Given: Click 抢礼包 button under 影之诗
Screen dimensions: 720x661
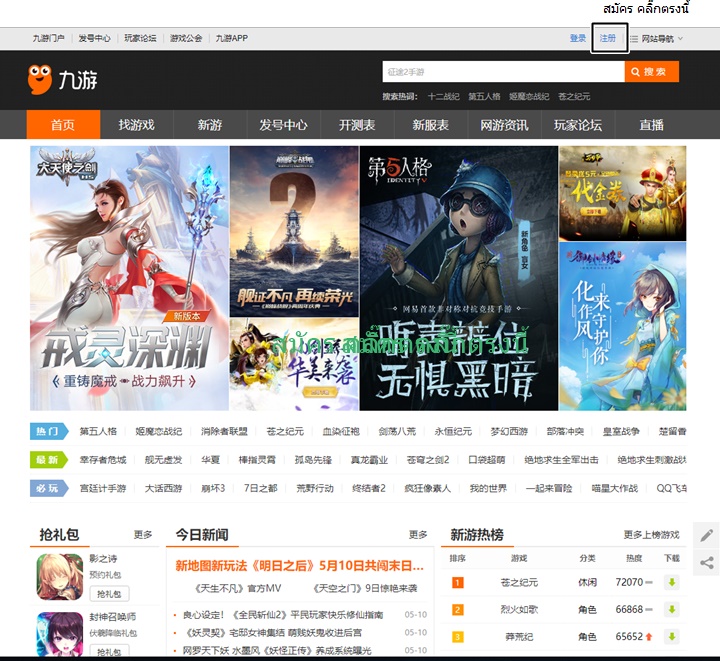Looking at the screenshot, I should tap(109, 594).
